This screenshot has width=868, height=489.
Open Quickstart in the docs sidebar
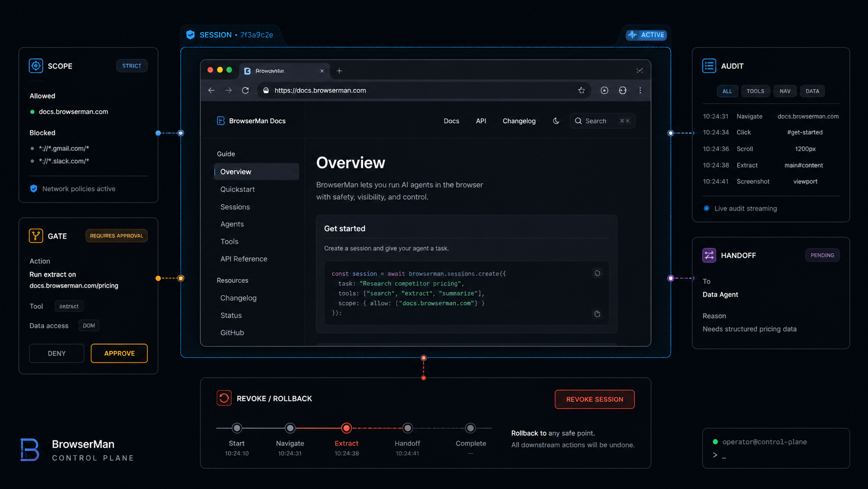click(x=237, y=189)
